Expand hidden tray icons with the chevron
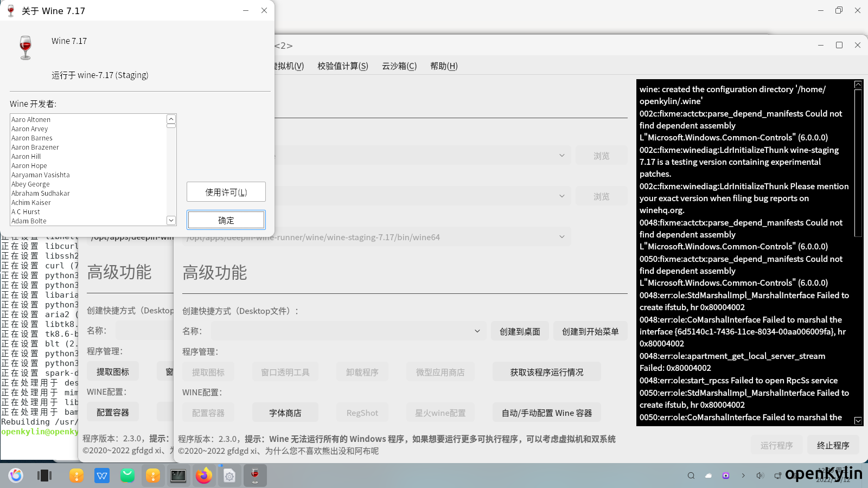Screen dimensions: 868x488 click(743, 476)
